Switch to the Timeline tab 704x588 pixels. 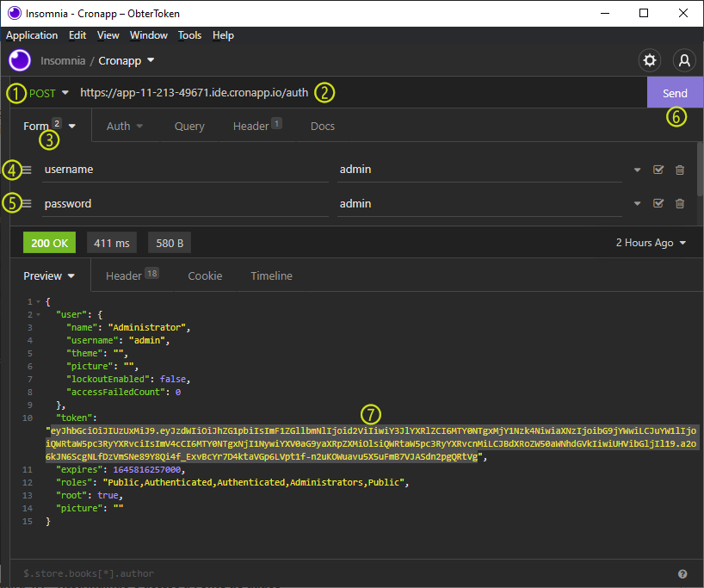click(271, 275)
